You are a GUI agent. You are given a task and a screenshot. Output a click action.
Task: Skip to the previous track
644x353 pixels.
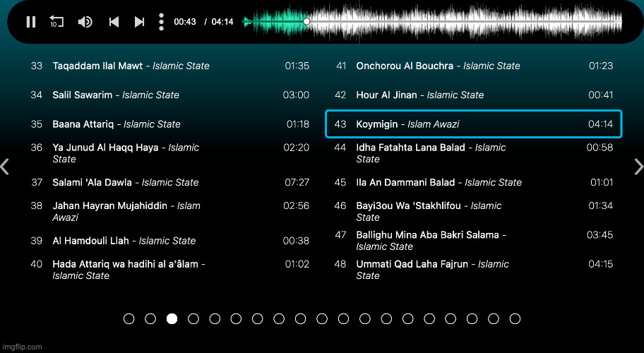pyautogui.click(x=114, y=22)
